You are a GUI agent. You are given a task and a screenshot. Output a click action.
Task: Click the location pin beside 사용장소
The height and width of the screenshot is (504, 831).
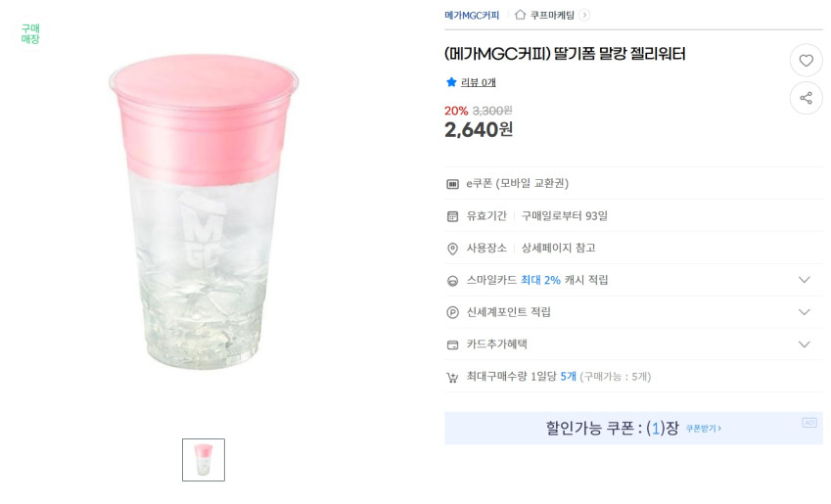452,249
